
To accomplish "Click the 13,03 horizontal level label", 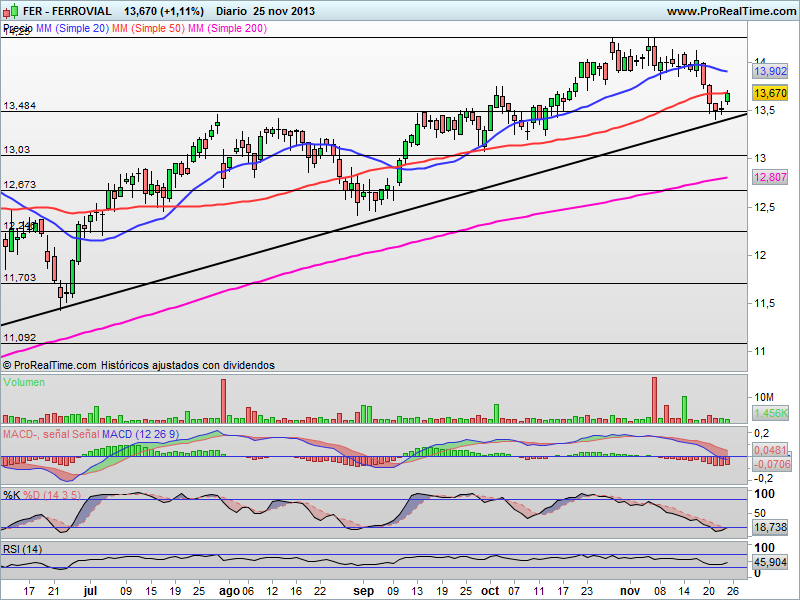I will [x=17, y=149].
